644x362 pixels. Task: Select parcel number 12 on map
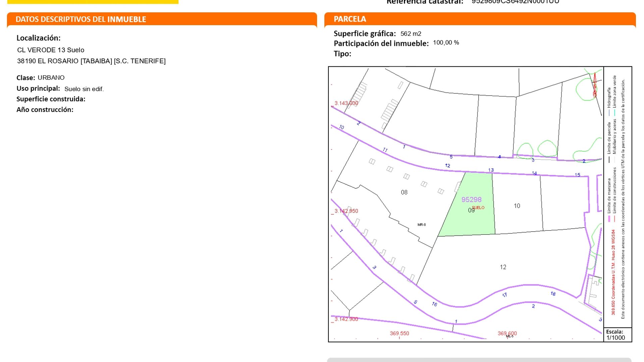tap(503, 267)
